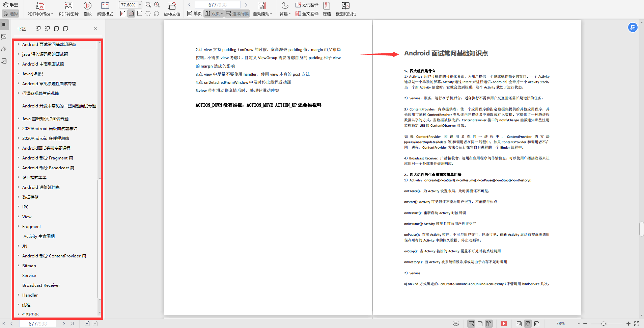Expand 'java 深入源码级的面试题' bookmark
Screen dimensions: 644x328
pyautogui.click(x=19, y=54)
